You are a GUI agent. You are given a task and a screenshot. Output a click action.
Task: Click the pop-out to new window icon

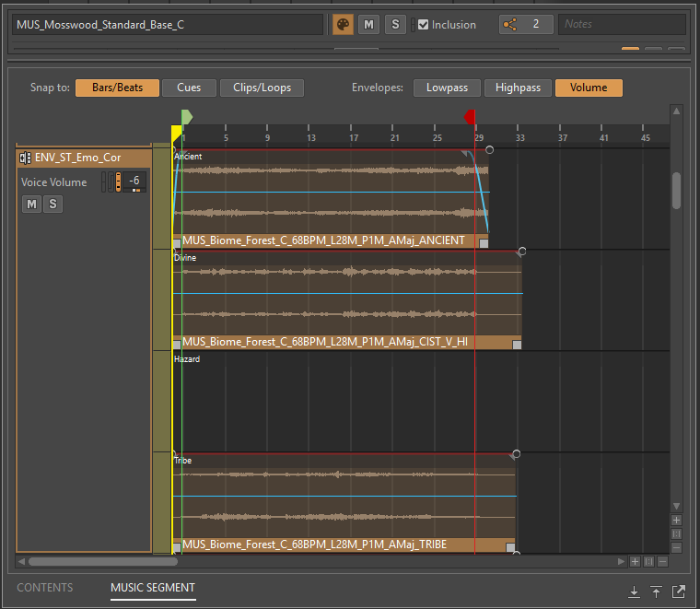click(x=679, y=592)
